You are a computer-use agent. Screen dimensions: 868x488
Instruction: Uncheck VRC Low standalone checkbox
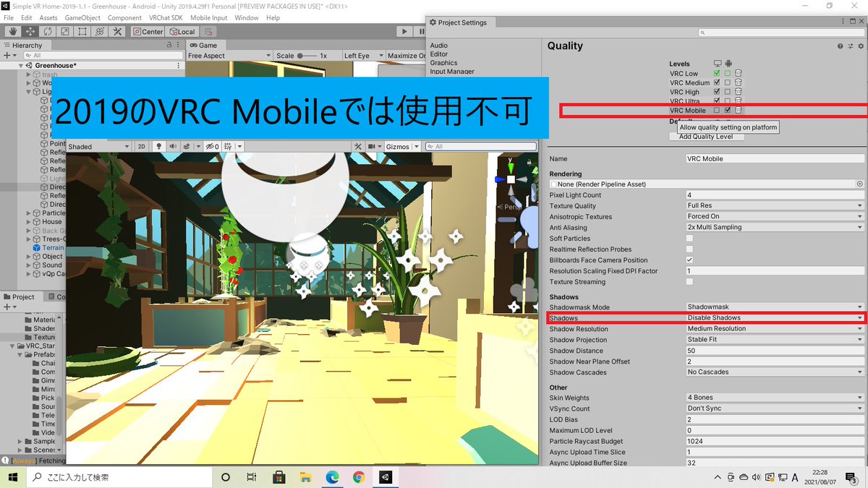[x=717, y=73]
